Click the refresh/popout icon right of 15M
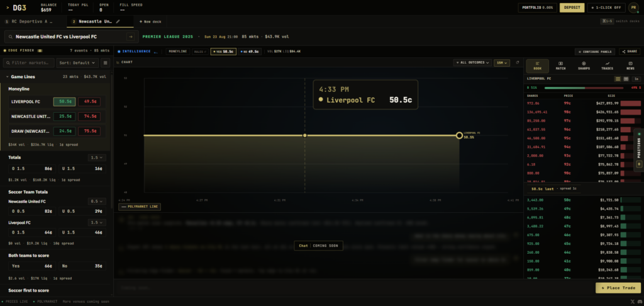 [518, 62]
